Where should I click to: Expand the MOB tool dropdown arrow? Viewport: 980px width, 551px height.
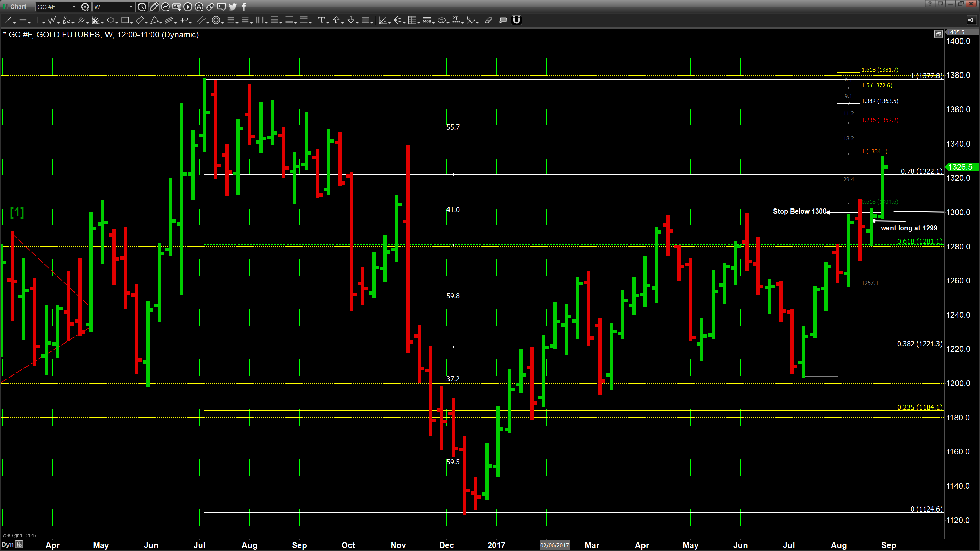coord(434,22)
